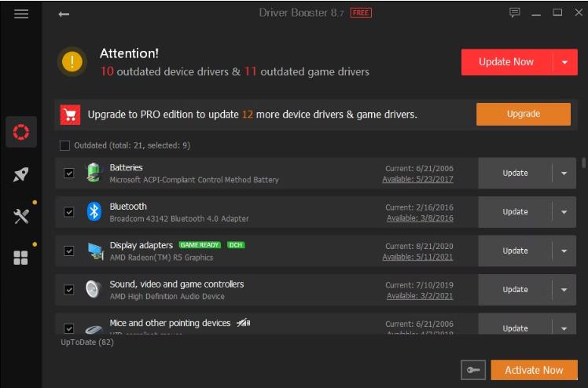Open the Action Center grid icon
Image resolution: width=588 pixels, height=388 pixels.
click(x=20, y=258)
